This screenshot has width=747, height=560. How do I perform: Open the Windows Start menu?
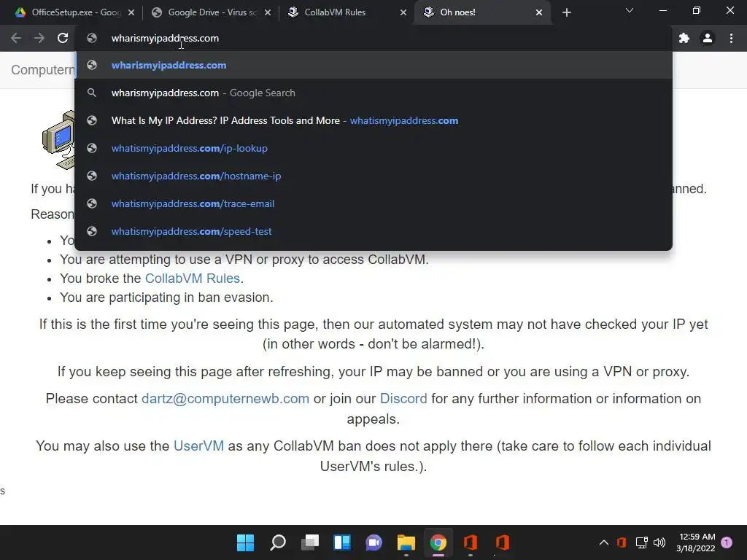tap(245, 542)
